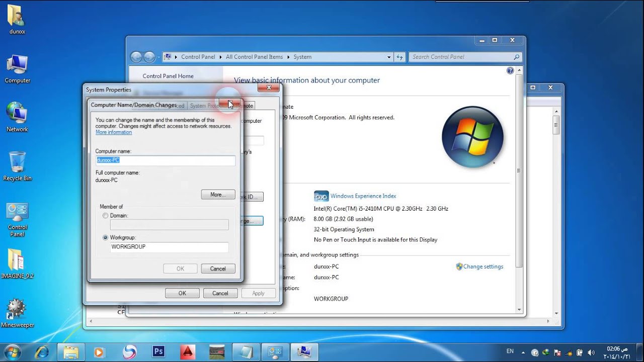The image size is (644, 362).
Task: Click the View basic information heading
Action: 307,80
